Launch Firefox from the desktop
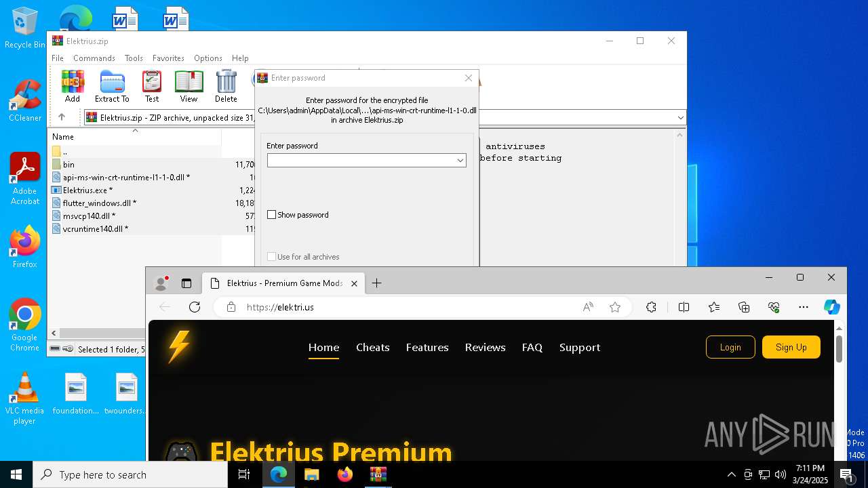 tap(24, 247)
